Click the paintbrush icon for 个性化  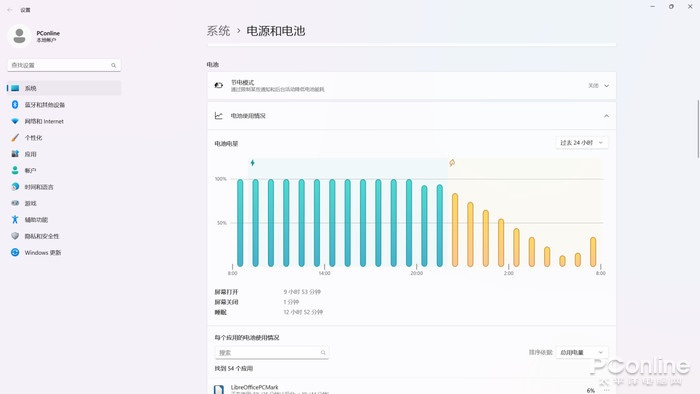point(15,137)
